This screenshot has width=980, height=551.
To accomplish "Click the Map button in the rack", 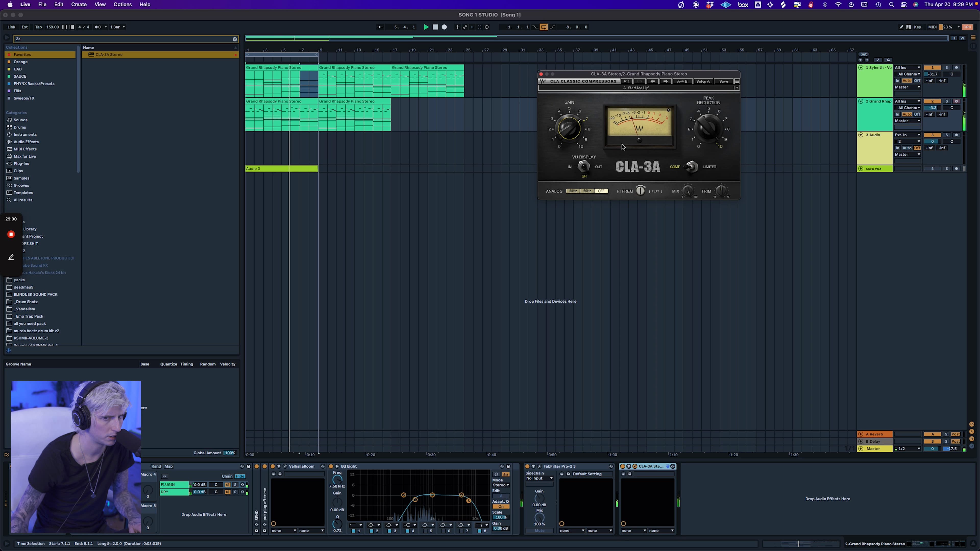I will (168, 467).
